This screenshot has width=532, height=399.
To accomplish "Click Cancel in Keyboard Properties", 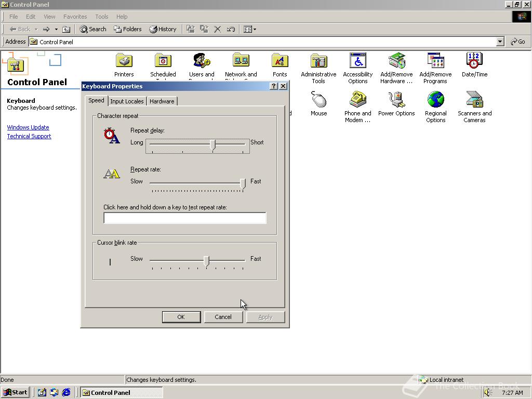I will coord(223,317).
